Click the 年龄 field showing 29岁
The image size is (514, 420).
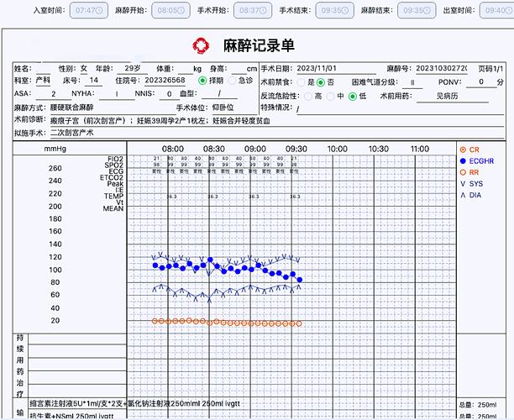pyautogui.click(x=133, y=69)
